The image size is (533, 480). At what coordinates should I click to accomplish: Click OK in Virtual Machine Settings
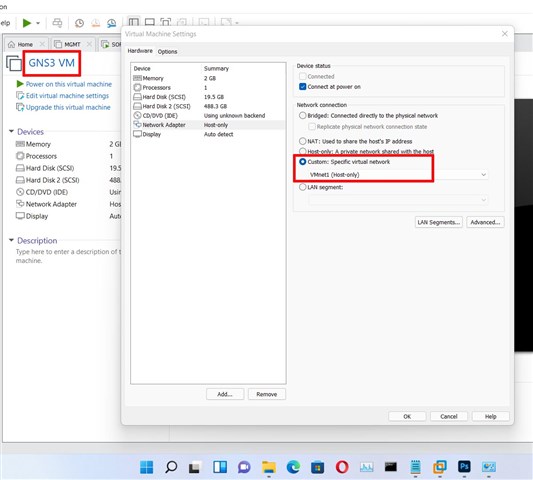pos(407,416)
